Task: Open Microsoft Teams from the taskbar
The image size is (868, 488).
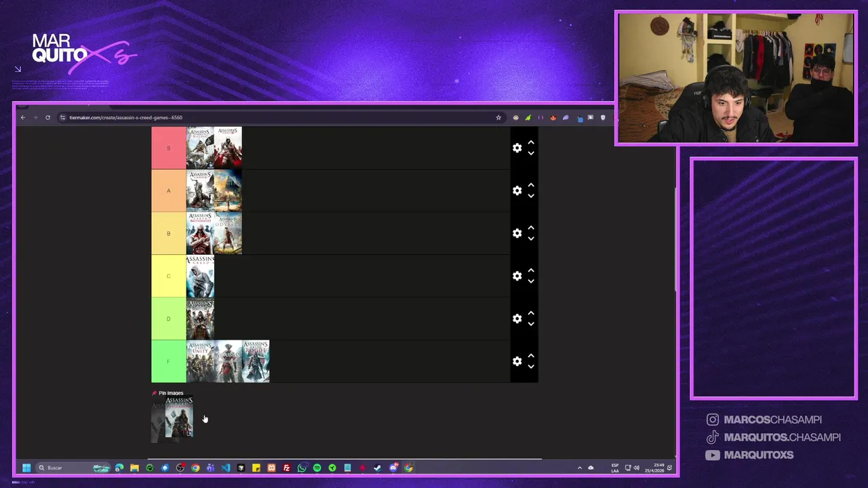Action: pos(210,468)
